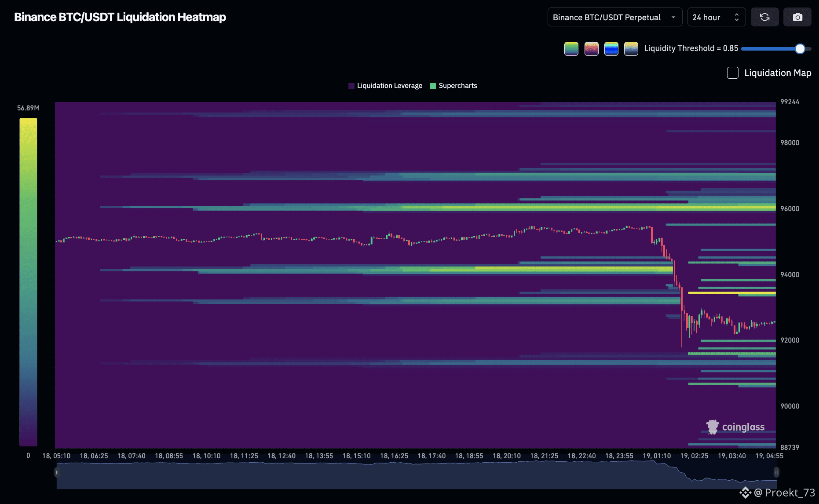Select the yellow-navy heatmap color theme
The width and height of the screenshot is (819, 504).
[631, 48]
